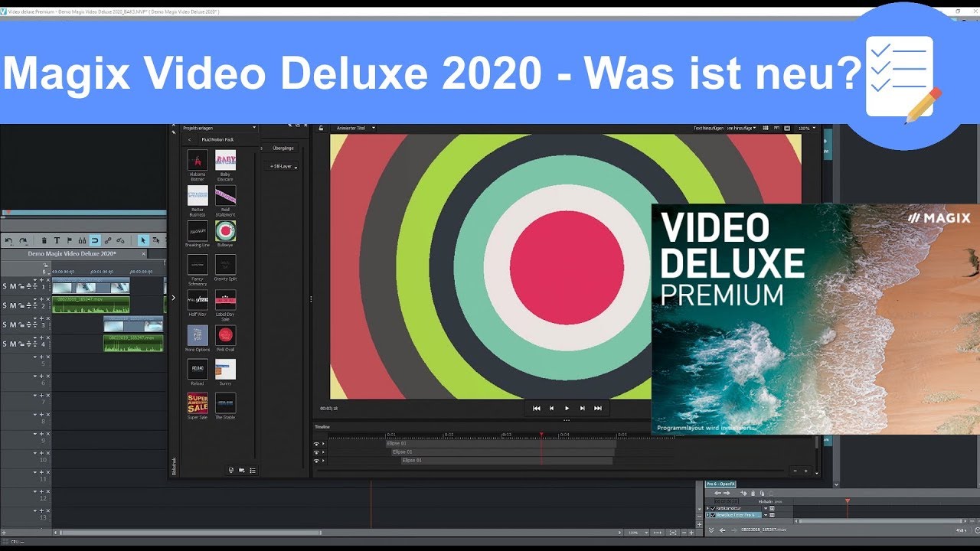This screenshot has height=551, width=980.
Task: Open the title editor T icon
Action: pyautogui.click(x=57, y=240)
